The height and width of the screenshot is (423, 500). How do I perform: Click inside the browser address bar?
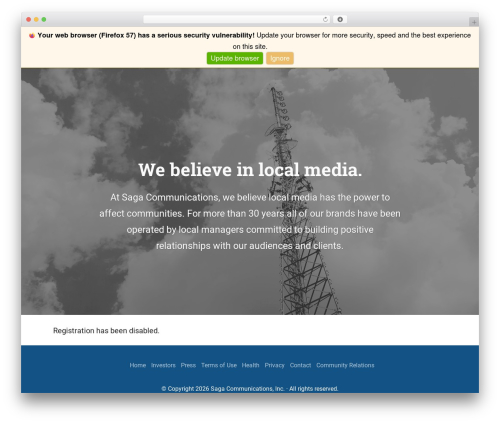click(x=237, y=20)
